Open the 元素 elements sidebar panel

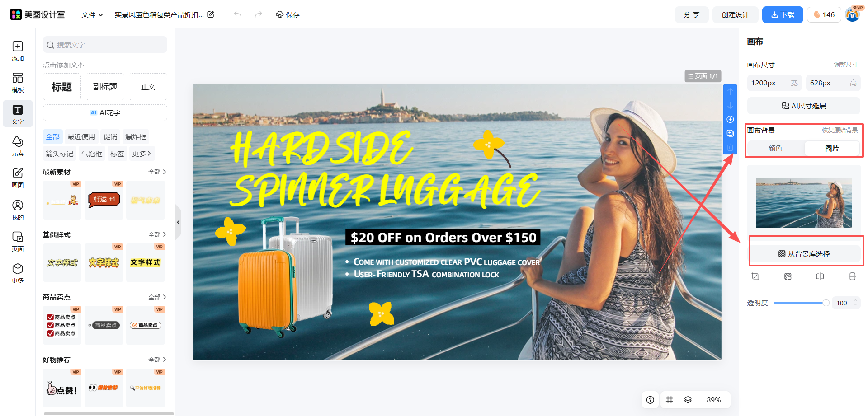(x=18, y=146)
